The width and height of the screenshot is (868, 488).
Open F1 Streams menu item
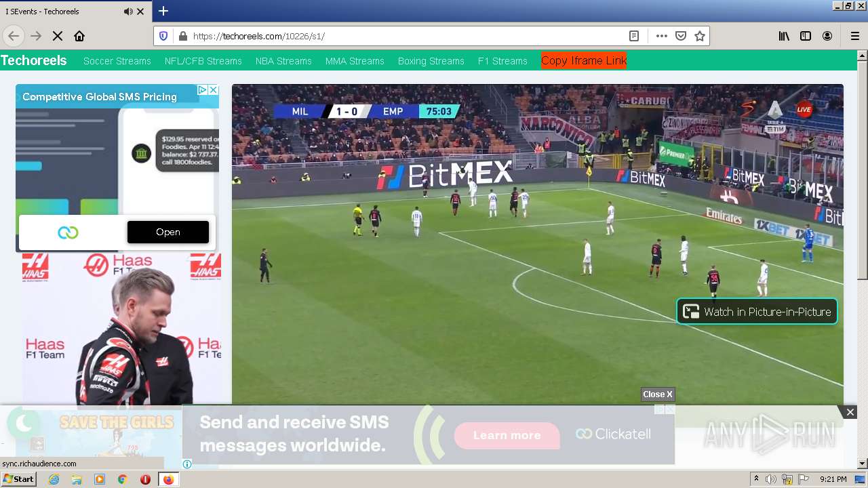[x=502, y=61]
